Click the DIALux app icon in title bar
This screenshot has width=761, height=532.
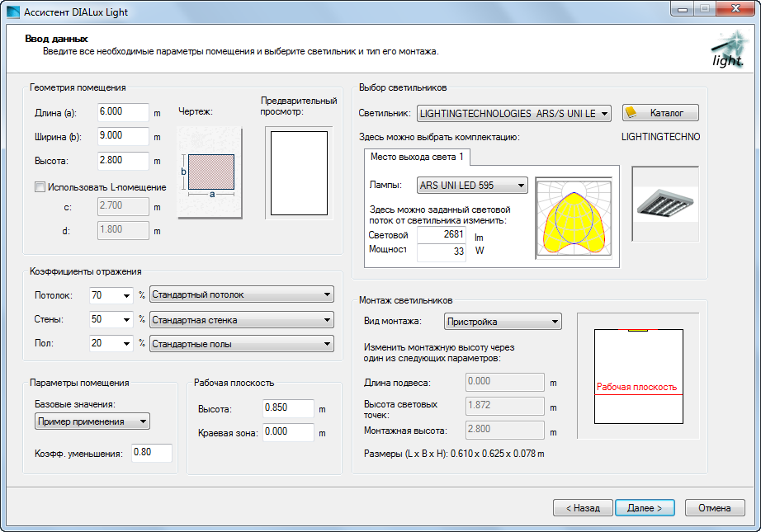(13, 12)
